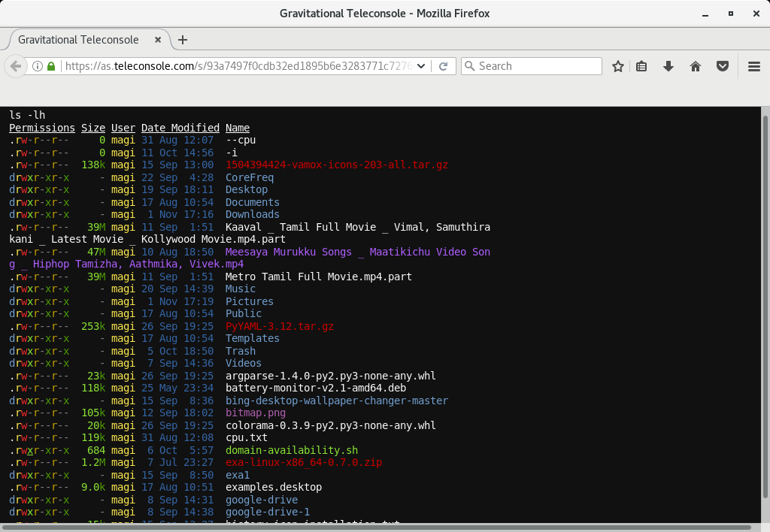The width and height of the screenshot is (770, 532).
Task: Open a new tab with plus button
Action: pos(183,40)
